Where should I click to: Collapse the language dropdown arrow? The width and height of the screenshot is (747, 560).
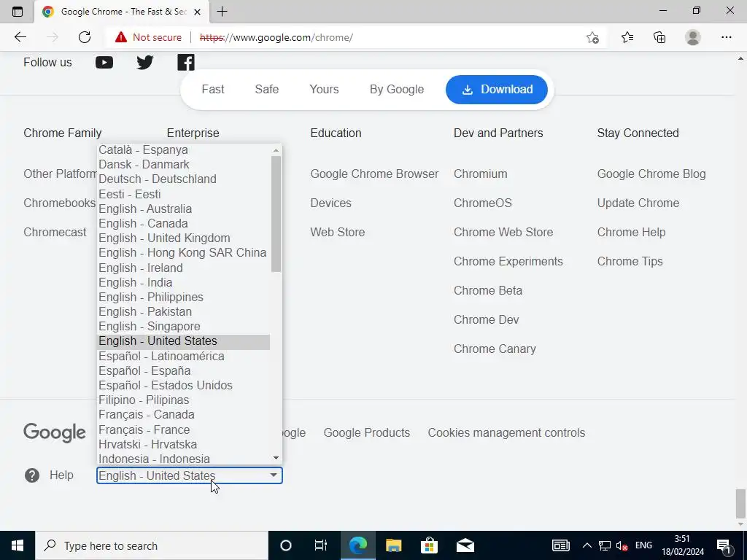(x=274, y=475)
